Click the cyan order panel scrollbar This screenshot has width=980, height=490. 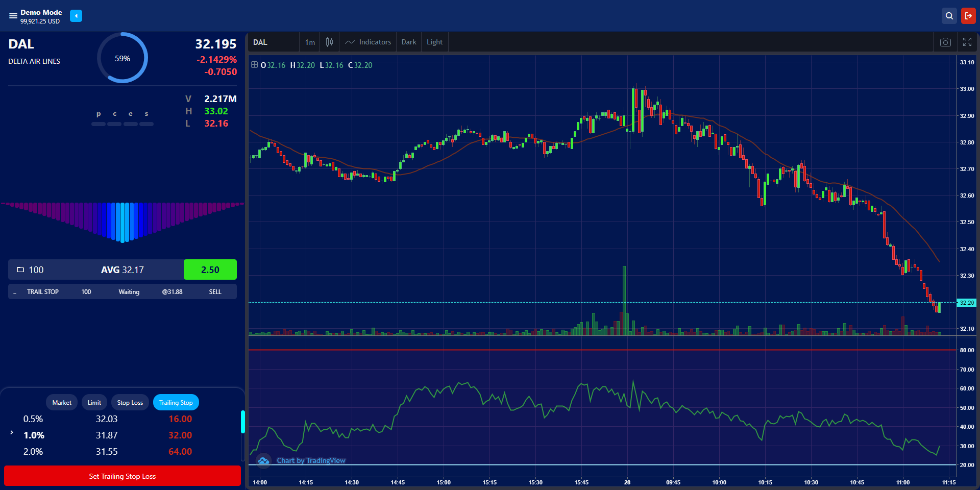[x=243, y=422]
